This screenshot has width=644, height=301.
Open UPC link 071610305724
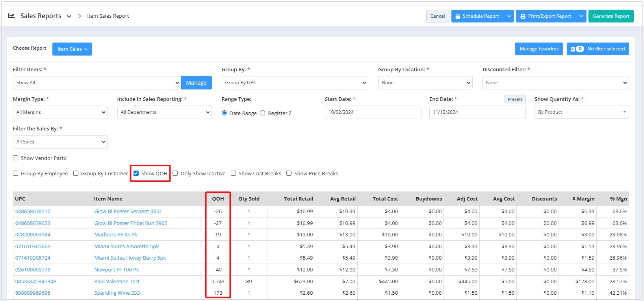pos(33,258)
